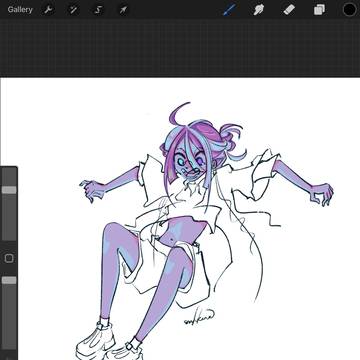The image size is (360, 360).
Task: Select the Smudge tool
Action: click(259, 10)
